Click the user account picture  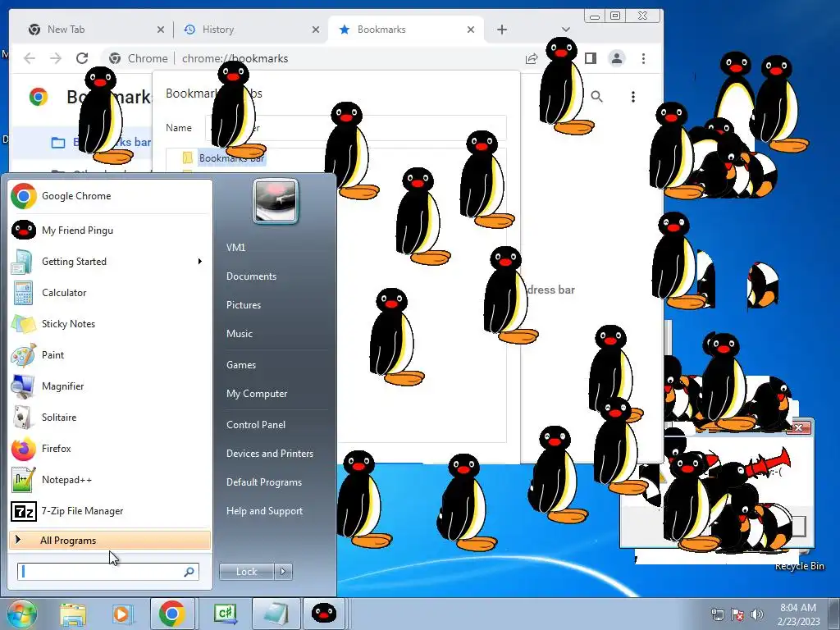coord(276,201)
